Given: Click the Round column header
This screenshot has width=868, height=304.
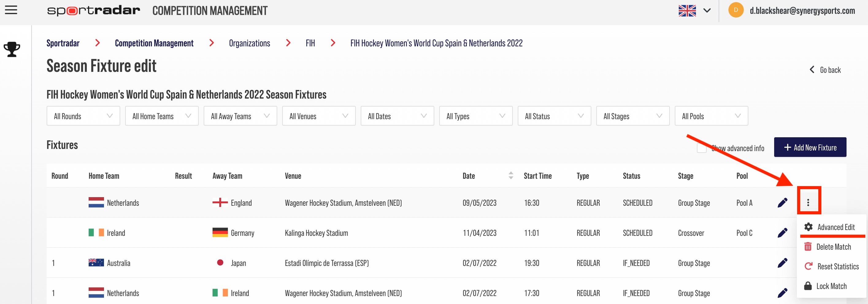Looking at the screenshot, I should point(60,176).
